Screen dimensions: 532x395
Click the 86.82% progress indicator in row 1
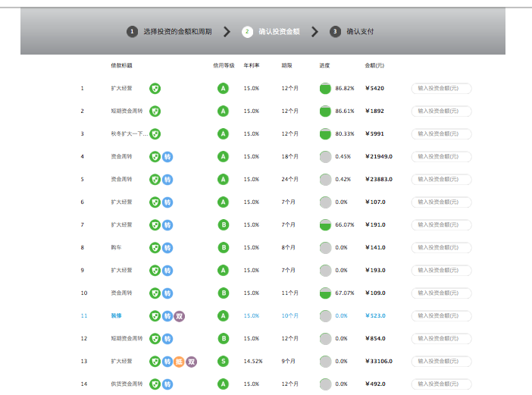[325, 89]
